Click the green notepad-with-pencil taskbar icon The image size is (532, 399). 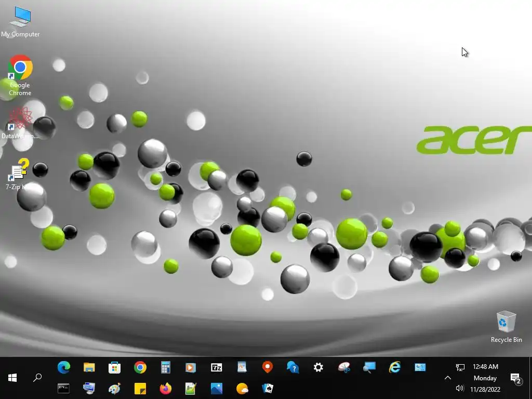191,389
